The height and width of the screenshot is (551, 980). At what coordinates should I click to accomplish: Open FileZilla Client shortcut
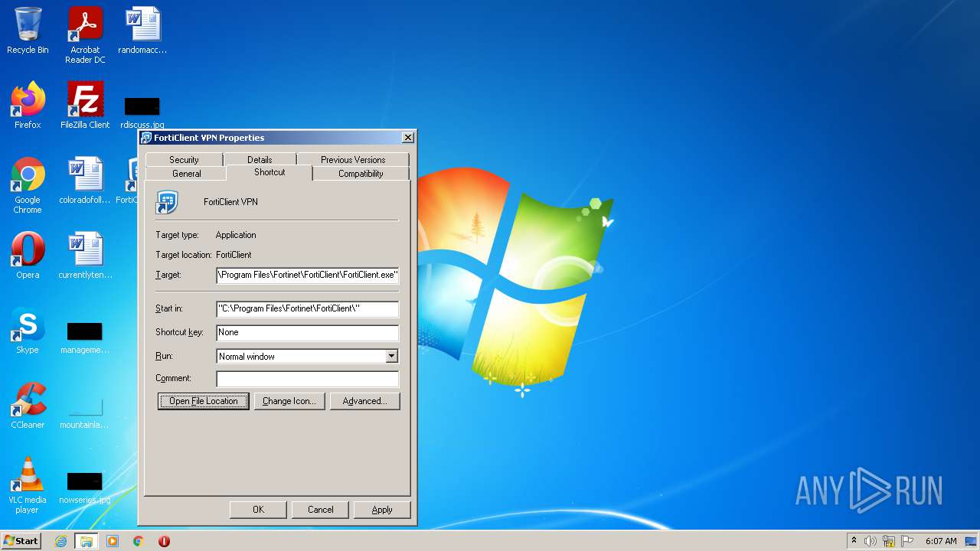(x=85, y=106)
